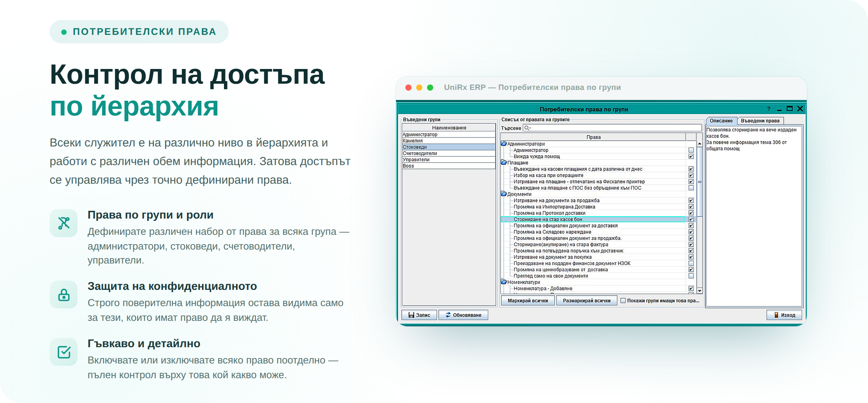Viewport: 868px width, 403px height.
Task: Click the Маркирай всички button
Action: click(x=528, y=301)
